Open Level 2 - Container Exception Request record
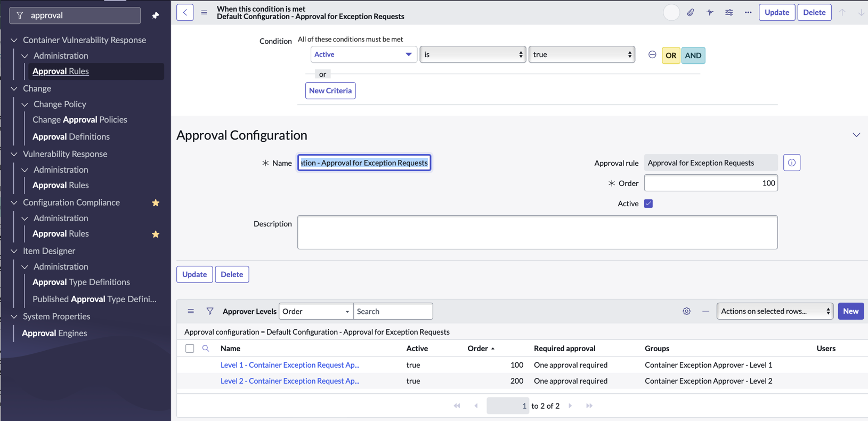The height and width of the screenshot is (421, 868). click(290, 381)
